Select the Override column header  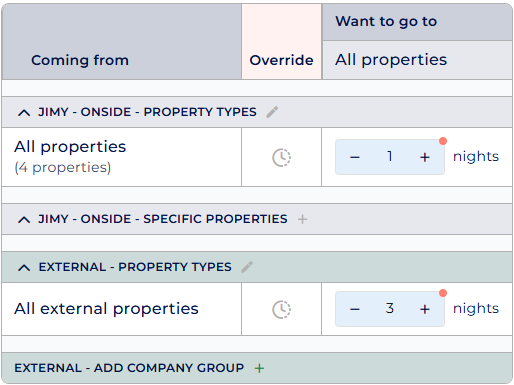pyautogui.click(x=282, y=60)
